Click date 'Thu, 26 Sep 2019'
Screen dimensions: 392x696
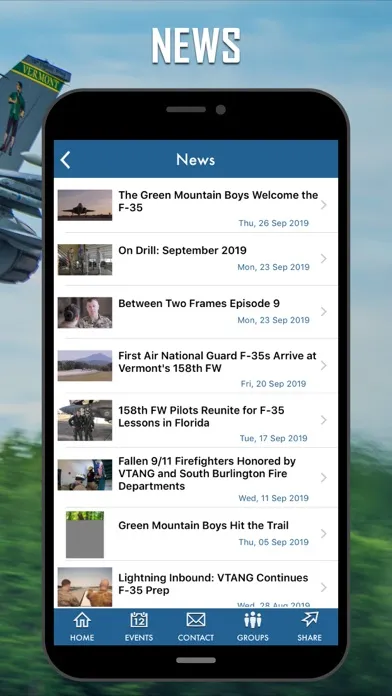(273, 223)
